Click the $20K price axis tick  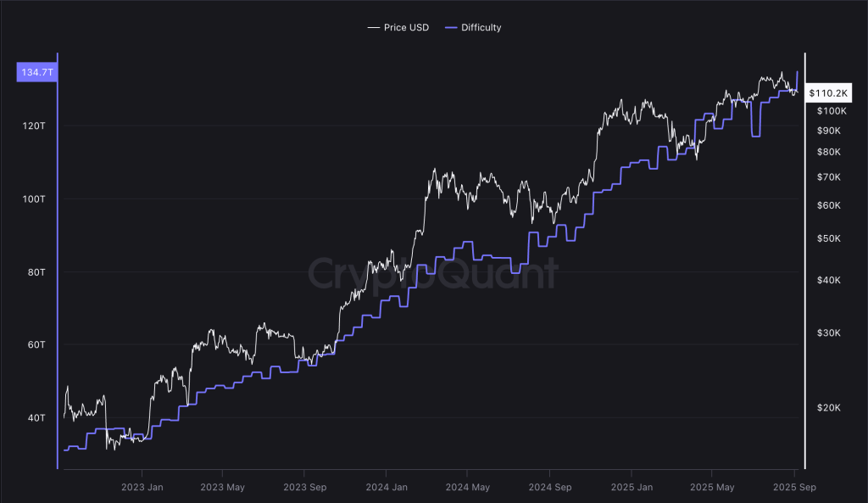click(x=828, y=407)
